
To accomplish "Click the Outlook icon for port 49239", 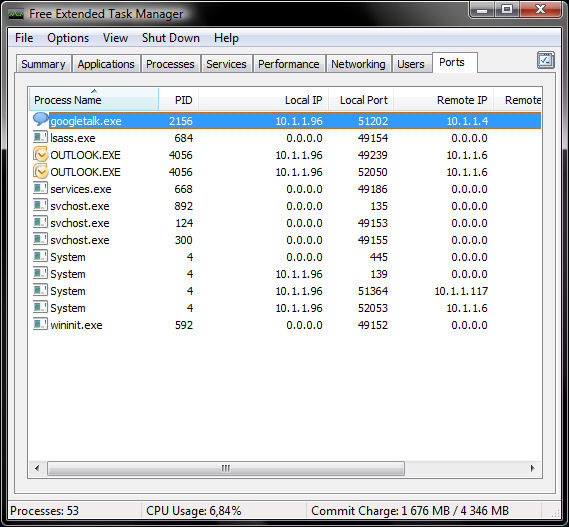I will click(x=40, y=155).
